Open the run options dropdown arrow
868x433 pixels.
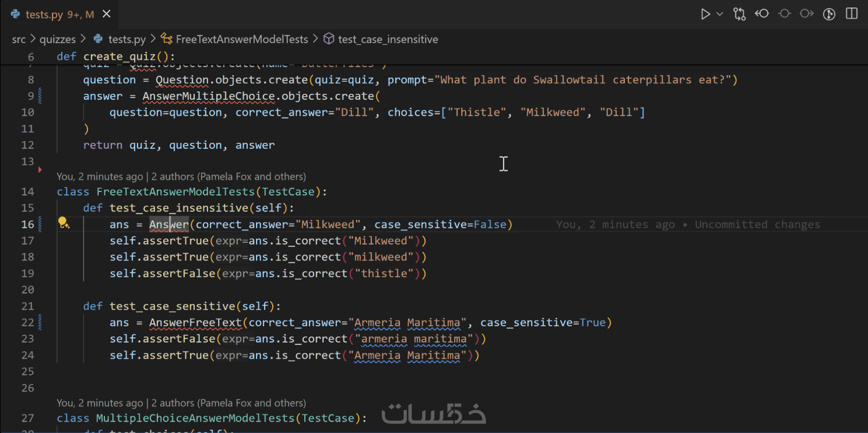[x=720, y=15]
